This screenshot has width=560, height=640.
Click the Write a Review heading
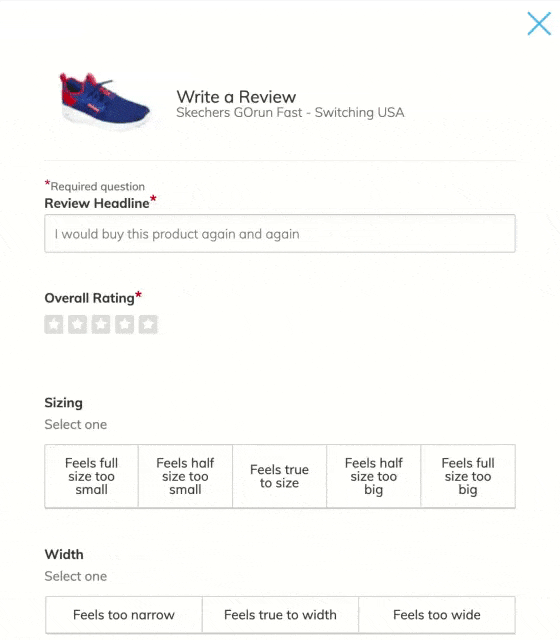point(236,97)
